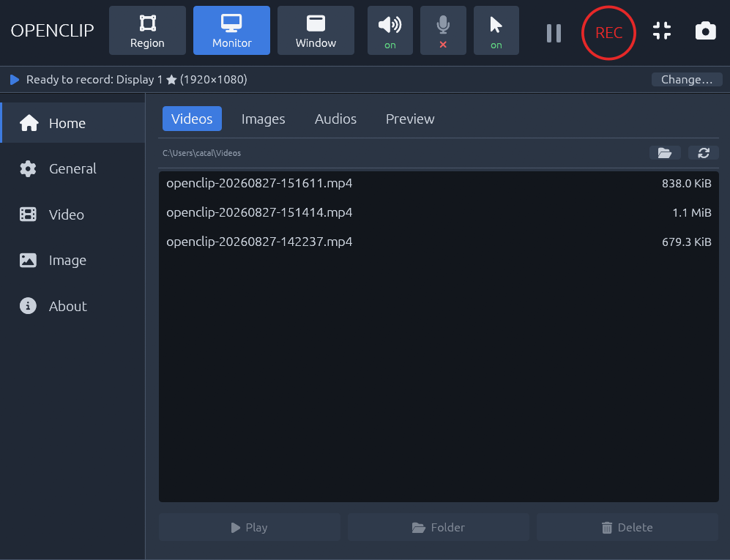Select Window capture mode
This screenshot has width=730, height=560.
coord(316,31)
